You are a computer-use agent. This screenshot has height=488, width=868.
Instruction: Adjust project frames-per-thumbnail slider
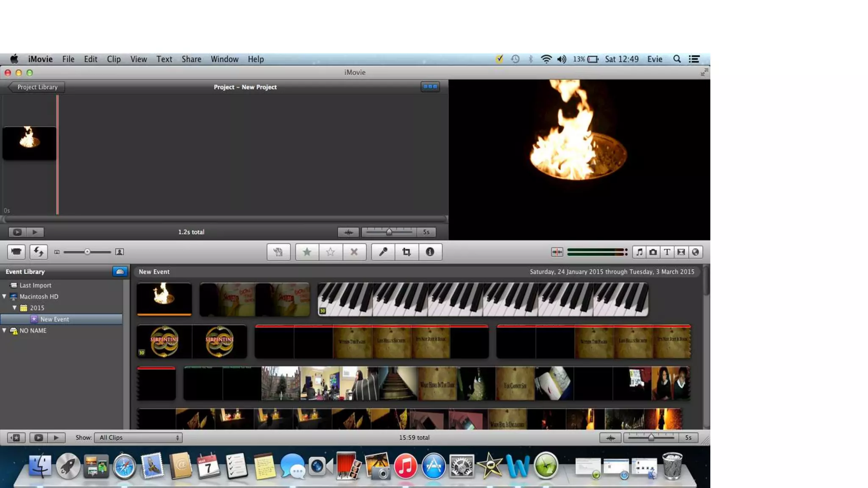point(389,232)
